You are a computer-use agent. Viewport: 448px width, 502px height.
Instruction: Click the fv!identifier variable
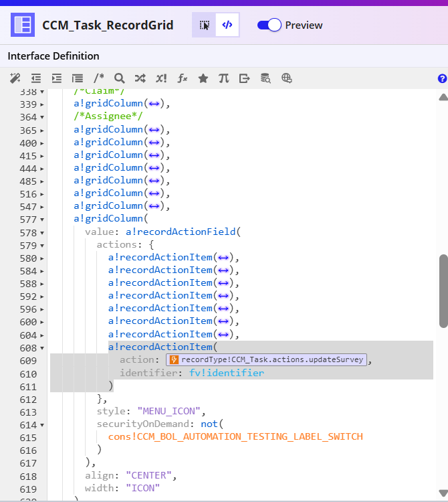pyautogui.click(x=227, y=373)
